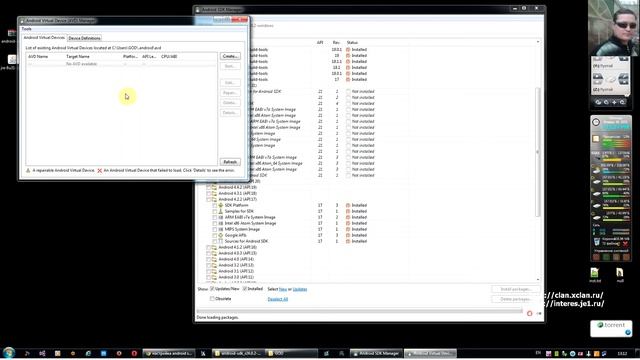The width and height of the screenshot is (640, 360).
Task: Click the webcam avatar thumbnail
Action: [613, 28]
